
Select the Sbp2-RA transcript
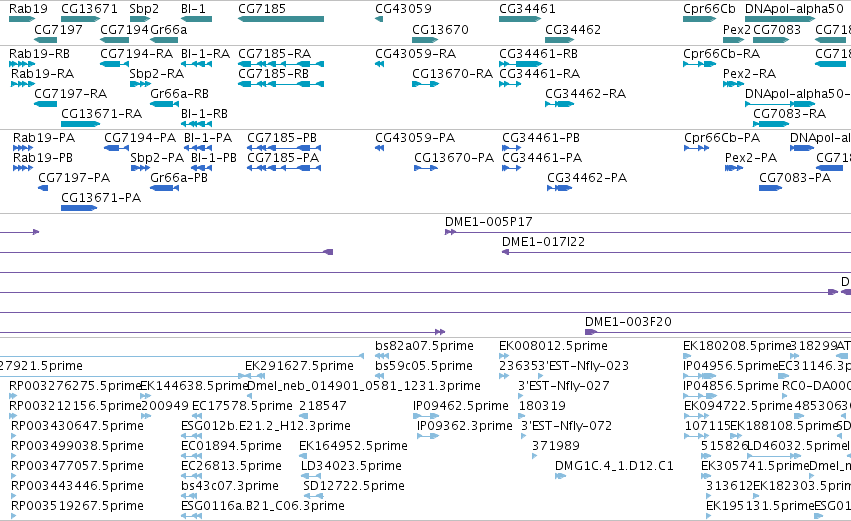tap(139, 84)
